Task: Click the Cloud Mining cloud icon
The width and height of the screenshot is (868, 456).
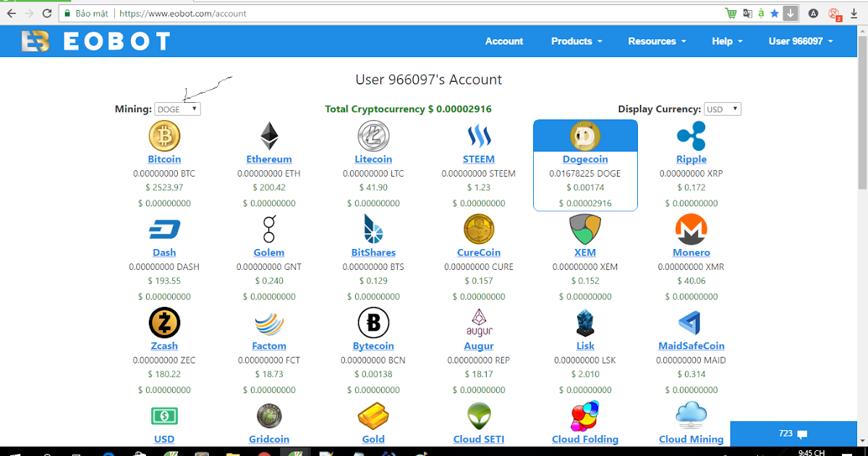Action: click(x=691, y=416)
